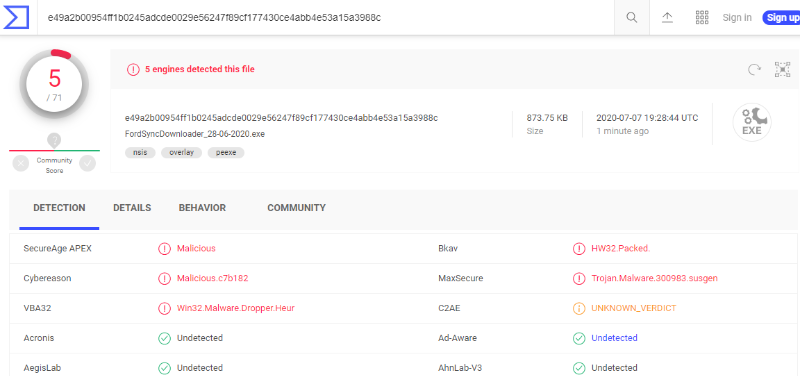This screenshot has width=800, height=376.
Task: Click the AegisLab undetected check icon
Action: [164, 368]
